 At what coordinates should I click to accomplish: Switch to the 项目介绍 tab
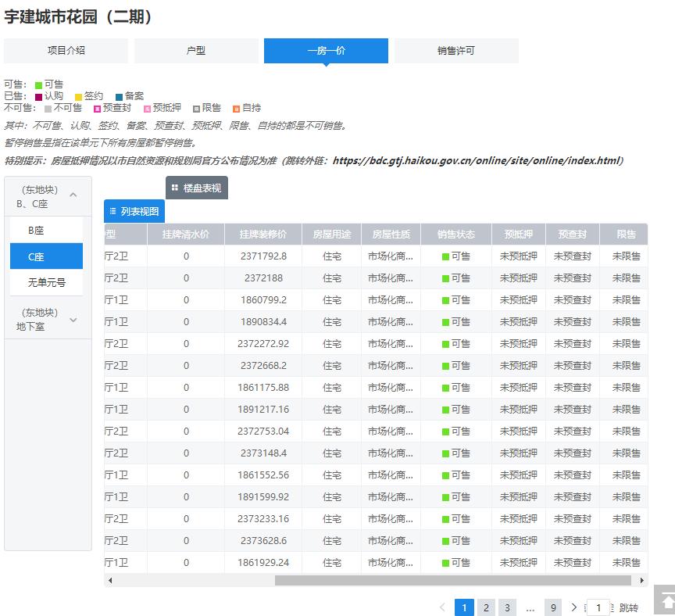[66, 51]
